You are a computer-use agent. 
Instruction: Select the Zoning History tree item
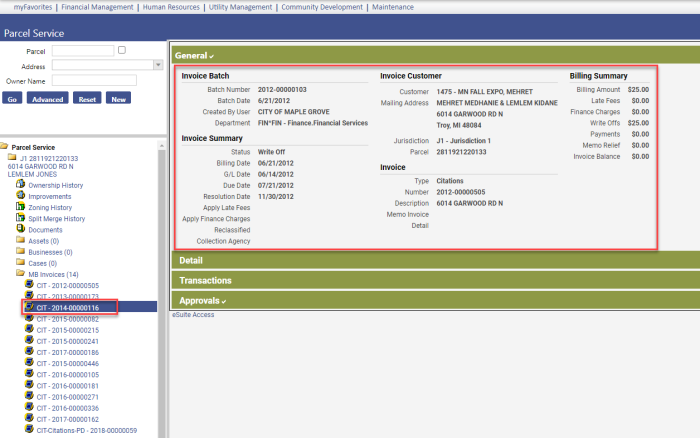[50, 208]
